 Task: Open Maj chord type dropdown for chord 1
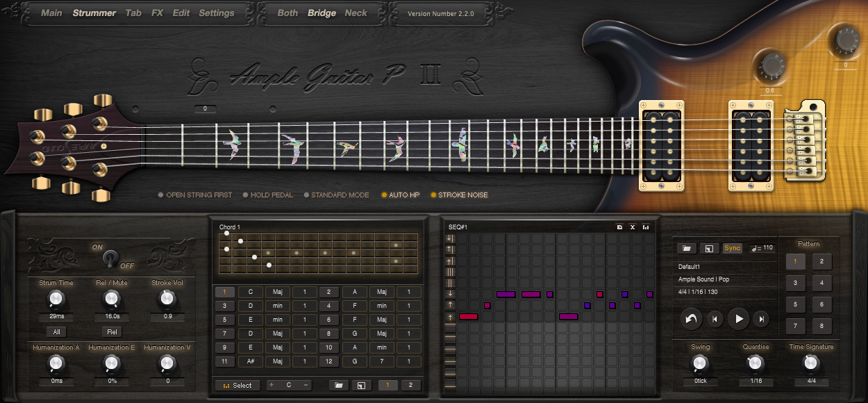pos(277,293)
